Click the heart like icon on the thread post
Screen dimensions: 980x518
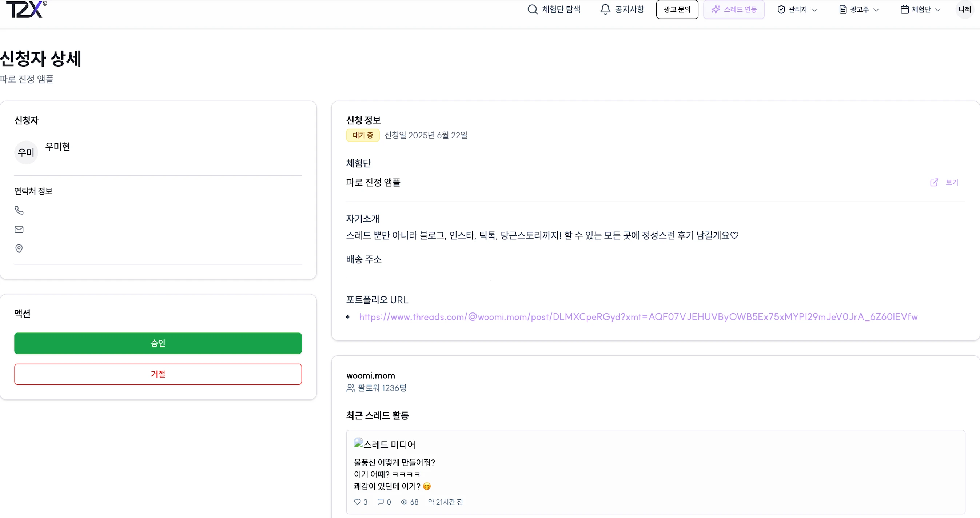click(x=357, y=502)
